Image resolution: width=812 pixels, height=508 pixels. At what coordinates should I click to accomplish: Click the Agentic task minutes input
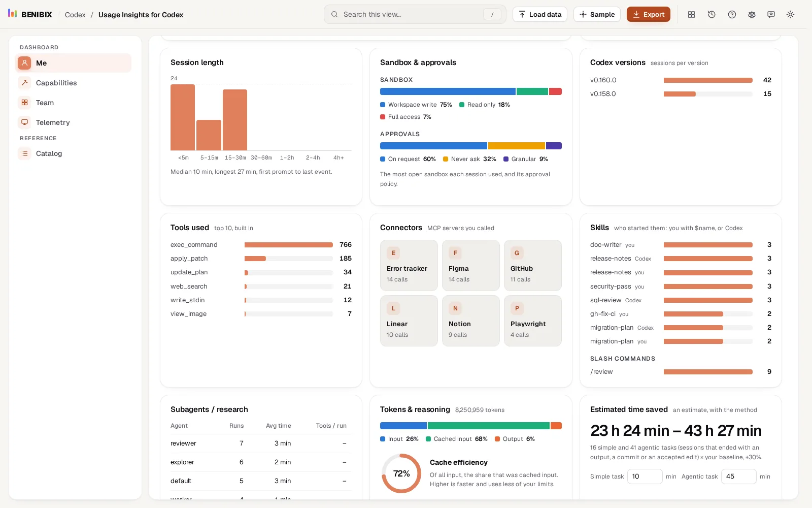coord(739,477)
